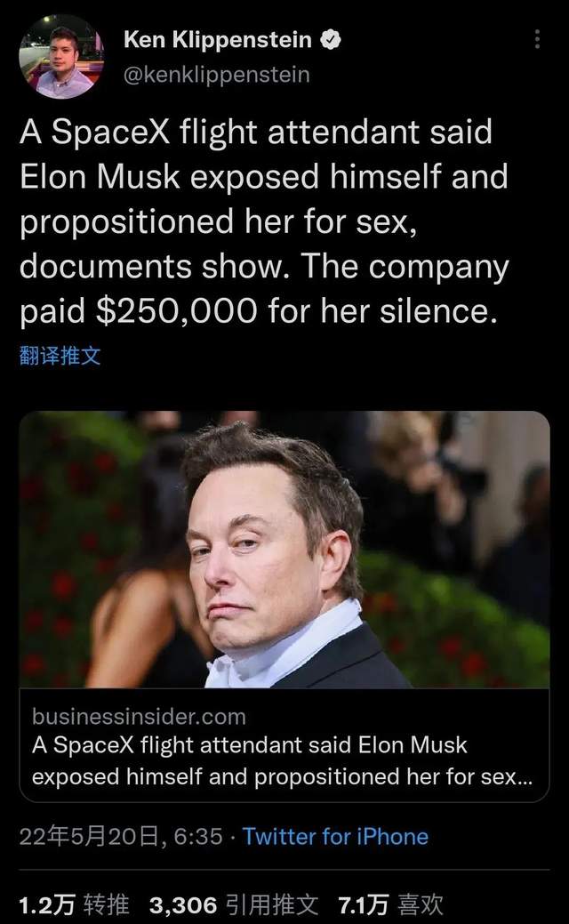
Task: Click the 3,306 quote count number
Action: click(183, 904)
